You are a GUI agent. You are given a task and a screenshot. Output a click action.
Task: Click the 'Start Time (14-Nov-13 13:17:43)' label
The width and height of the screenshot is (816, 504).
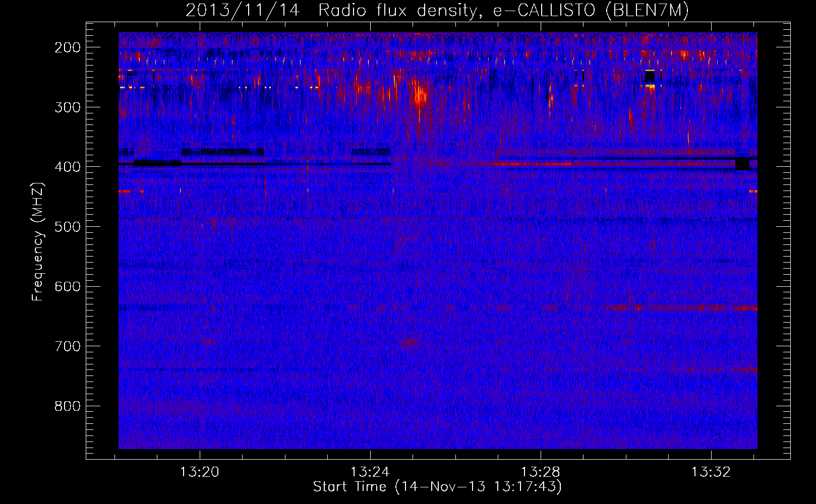[x=437, y=487]
